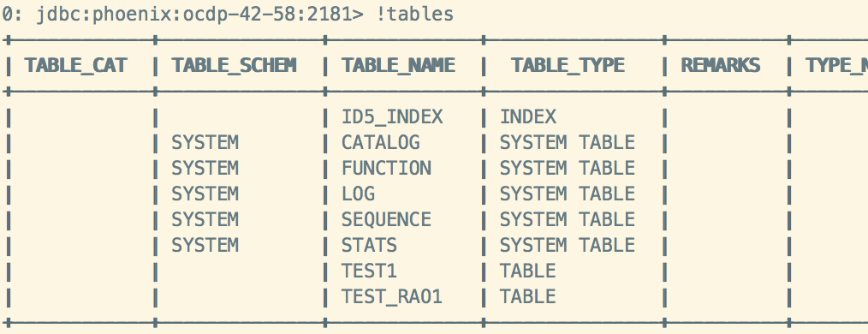Select the TABLE_SCHEM column header
The image size is (868, 334).
pos(235,65)
